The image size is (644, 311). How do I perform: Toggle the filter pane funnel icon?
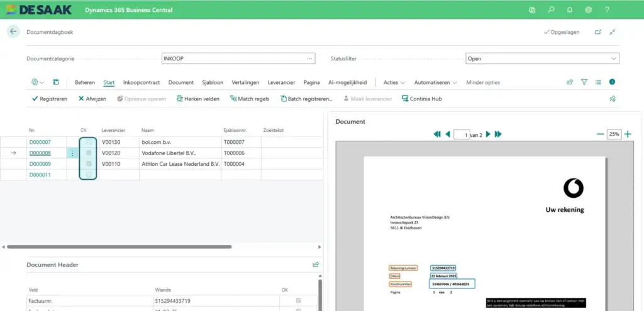584,82
